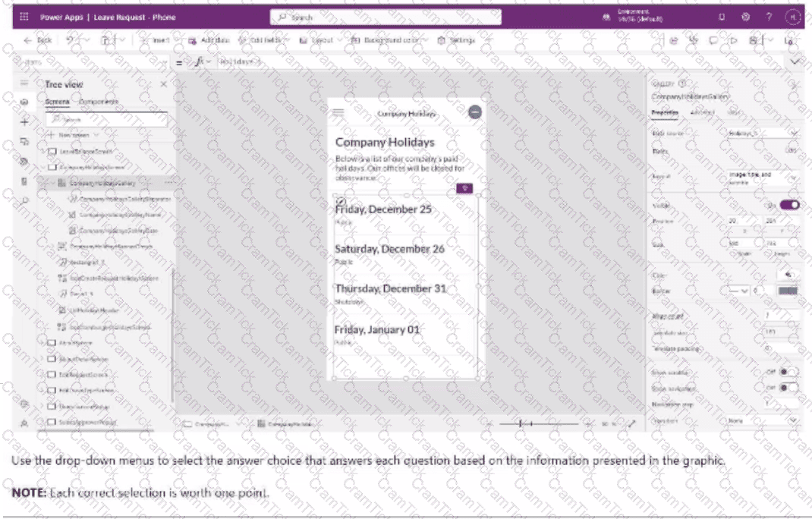Screen dimensions: 812x519
Task: Toggle the Show scrollbar switch
Action: [x=789, y=372]
